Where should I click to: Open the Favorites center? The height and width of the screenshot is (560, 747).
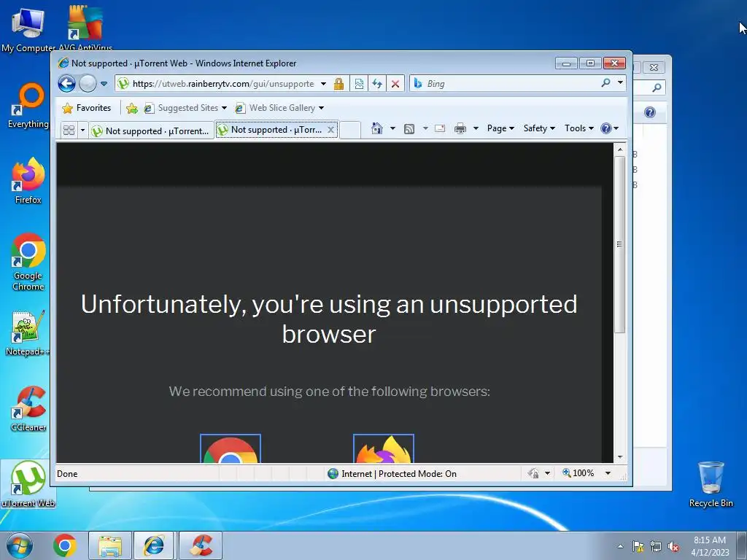coord(87,108)
